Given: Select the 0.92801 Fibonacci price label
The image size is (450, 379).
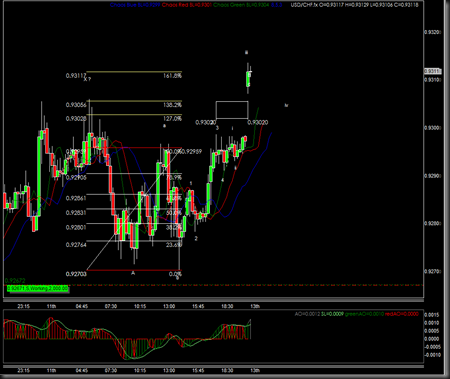Looking at the screenshot, I should [76, 227].
